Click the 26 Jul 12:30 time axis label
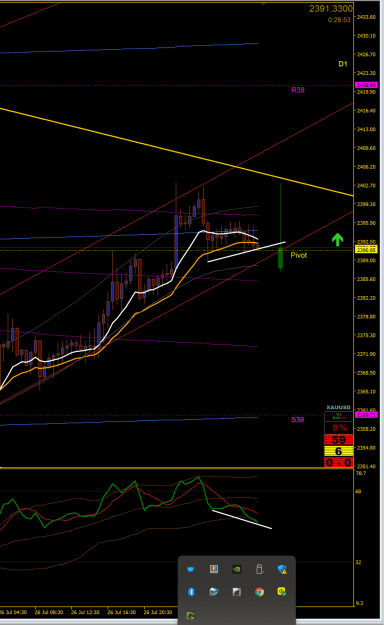Screen dimensions: 384x625 [85, 612]
